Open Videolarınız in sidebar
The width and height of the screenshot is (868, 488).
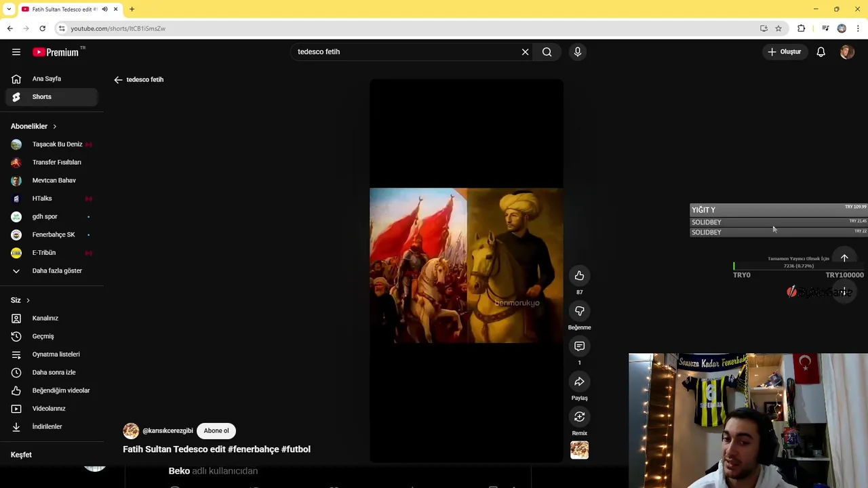(52, 409)
